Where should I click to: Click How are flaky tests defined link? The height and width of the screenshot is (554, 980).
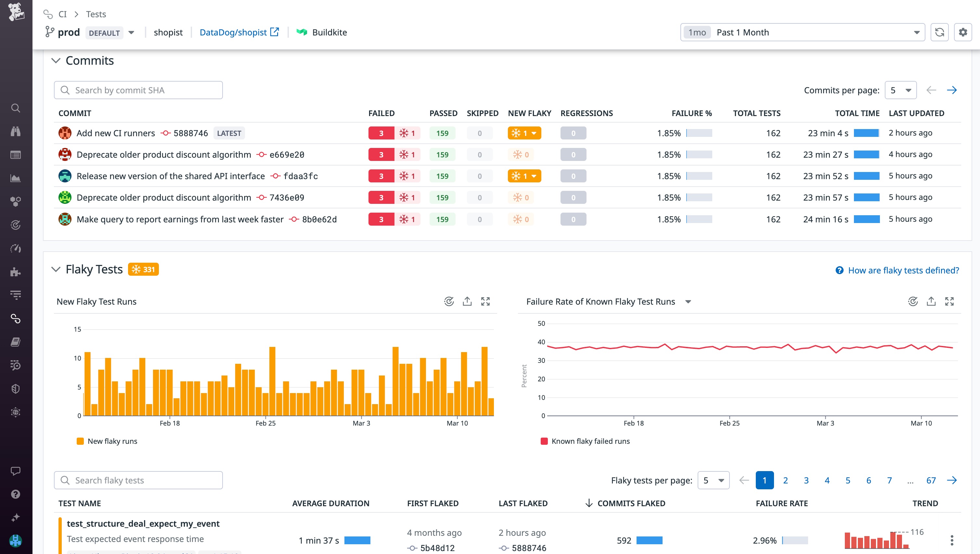click(x=902, y=270)
